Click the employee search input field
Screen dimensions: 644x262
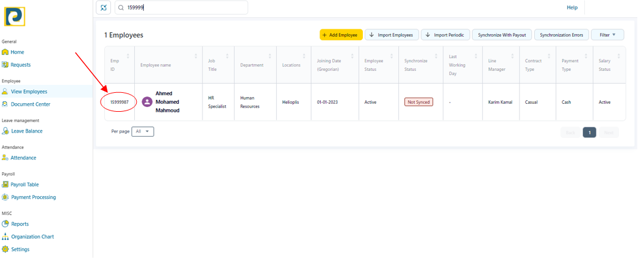click(183, 7)
